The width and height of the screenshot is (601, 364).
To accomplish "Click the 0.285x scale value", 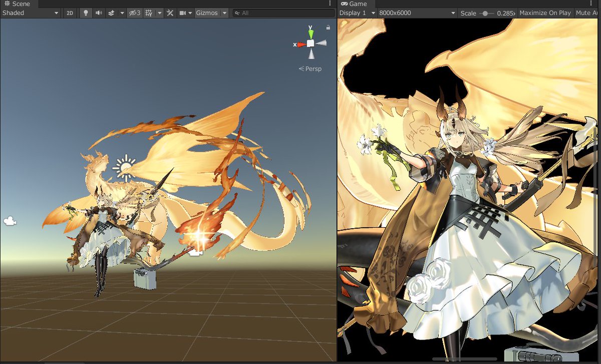I will [x=506, y=13].
